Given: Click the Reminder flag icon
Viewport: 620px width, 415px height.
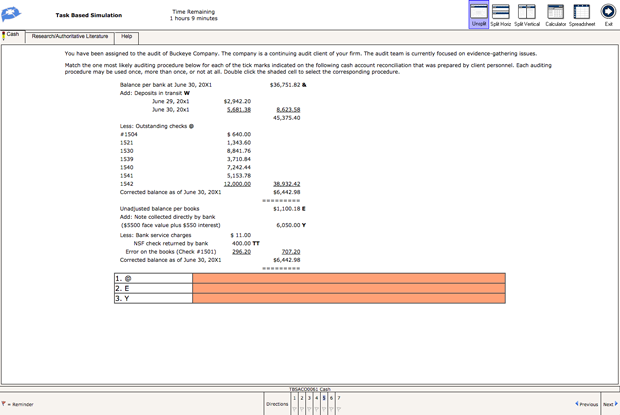Looking at the screenshot, I should [4, 404].
